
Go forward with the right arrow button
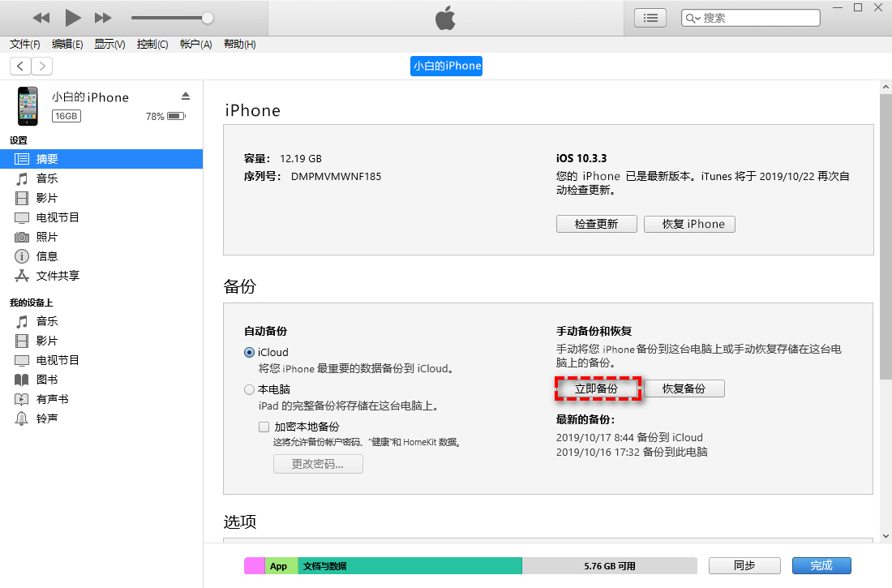click(x=42, y=66)
